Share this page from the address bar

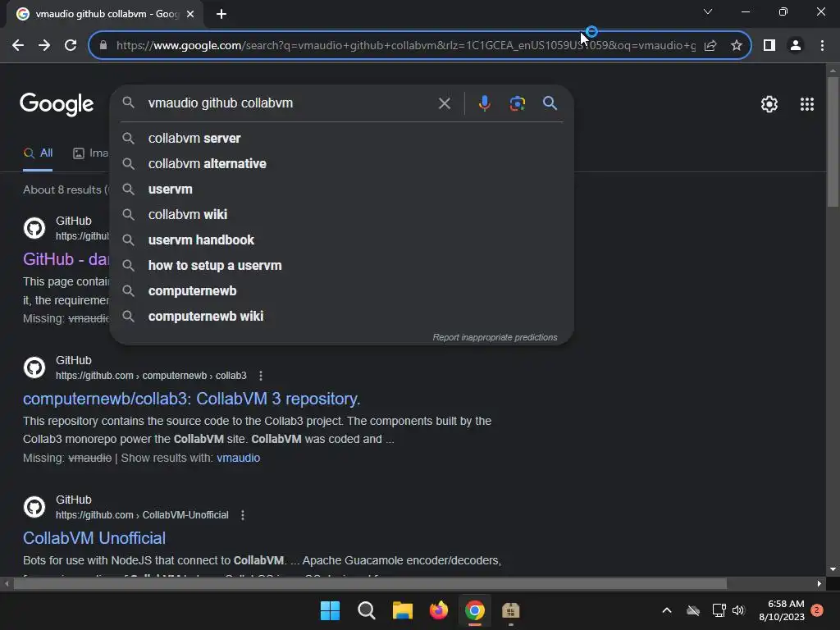tap(710, 46)
